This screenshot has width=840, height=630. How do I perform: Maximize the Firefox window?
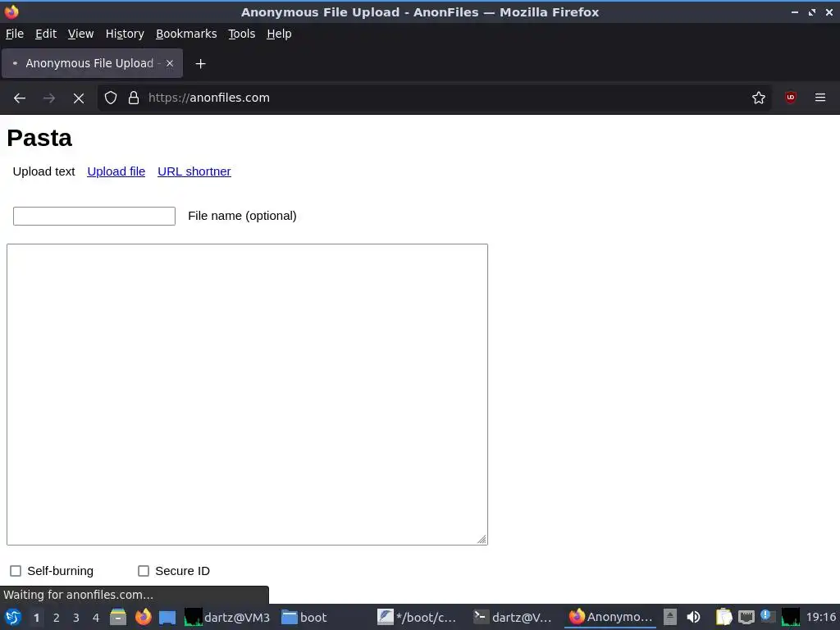[x=812, y=11]
